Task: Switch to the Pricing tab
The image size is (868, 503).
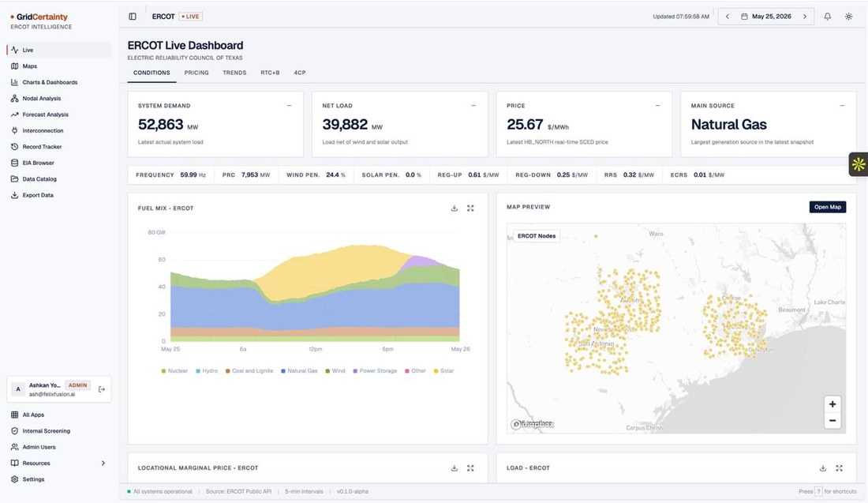Action: pos(196,73)
